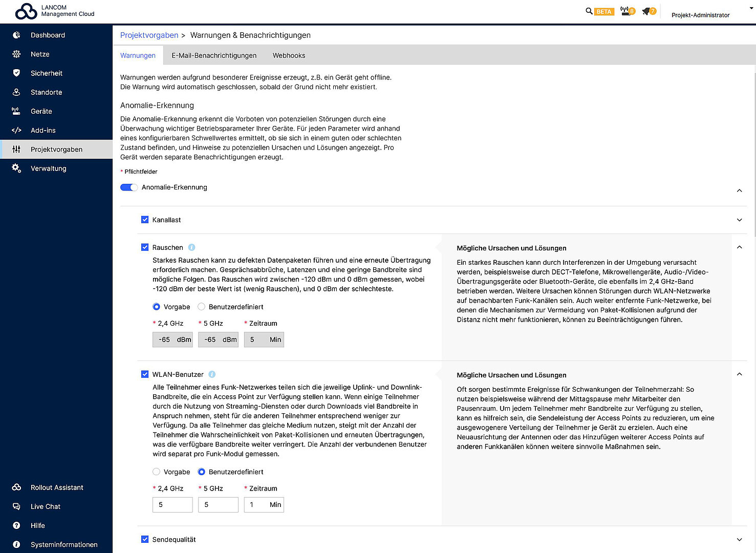756x553 pixels.
Task: Select Benutzerdefiniert radio under Rauschen
Action: pyautogui.click(x=202, y=307)
